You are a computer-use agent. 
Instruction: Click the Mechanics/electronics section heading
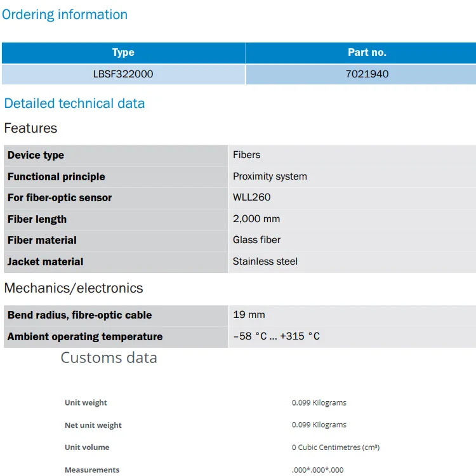(74, 288)
